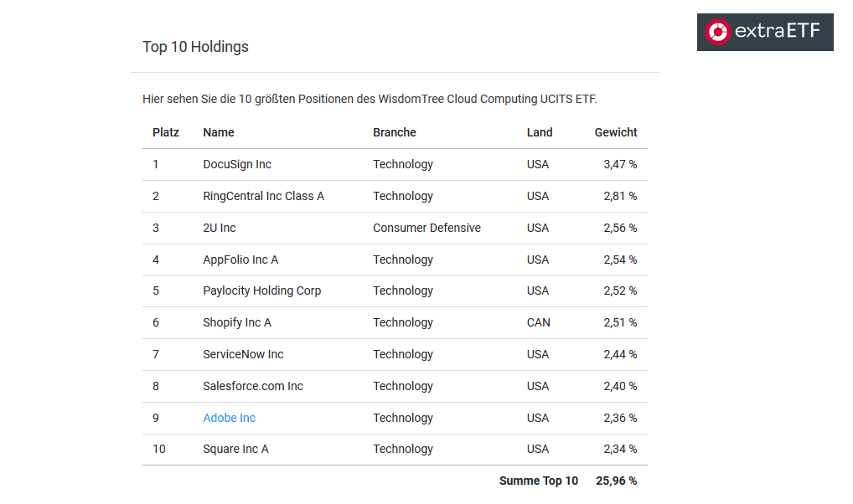This screenshot has width=853, height=504.
Task: Click Consumer Defensive sector cell
Action: pos(426,228)
